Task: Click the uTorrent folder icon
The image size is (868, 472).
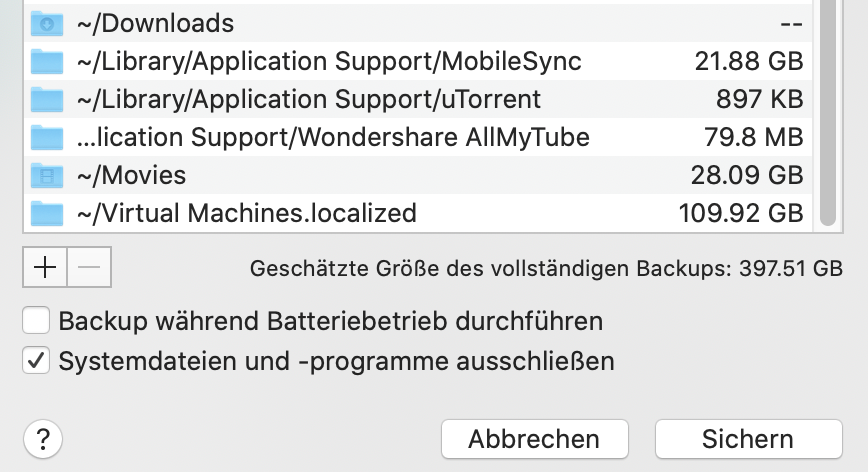Action: 46,99
